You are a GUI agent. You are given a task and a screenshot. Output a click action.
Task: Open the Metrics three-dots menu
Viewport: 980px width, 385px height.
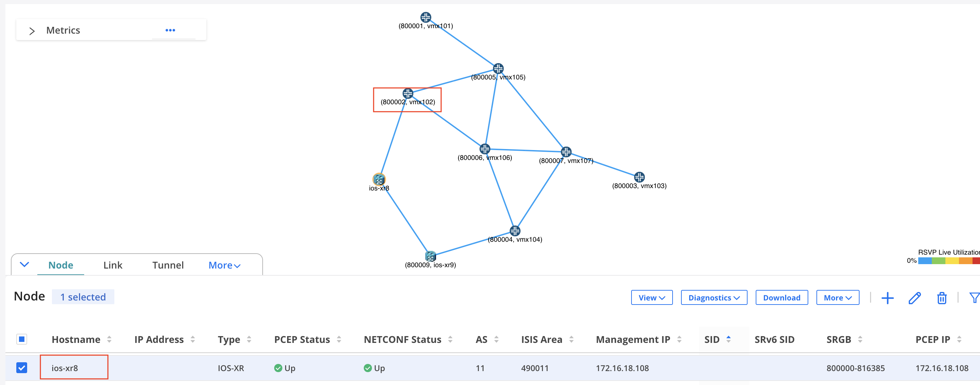[170, 30]
